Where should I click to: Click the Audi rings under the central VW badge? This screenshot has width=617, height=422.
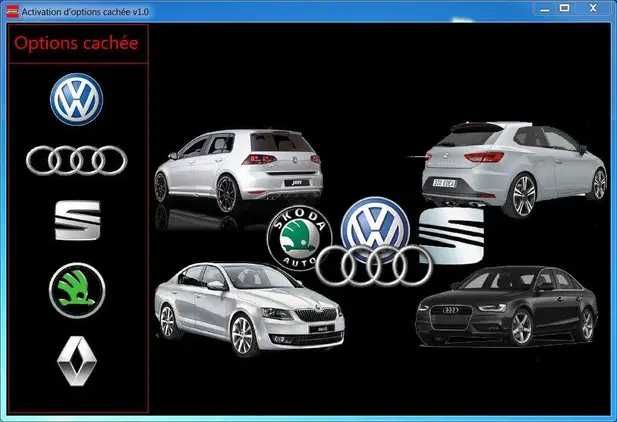point(374,266)
